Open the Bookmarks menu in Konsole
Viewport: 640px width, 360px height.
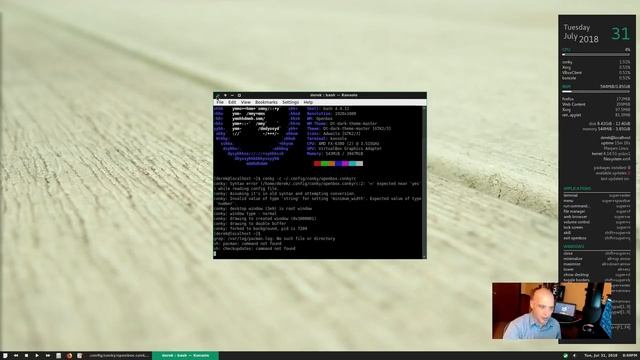pos(266,102)
